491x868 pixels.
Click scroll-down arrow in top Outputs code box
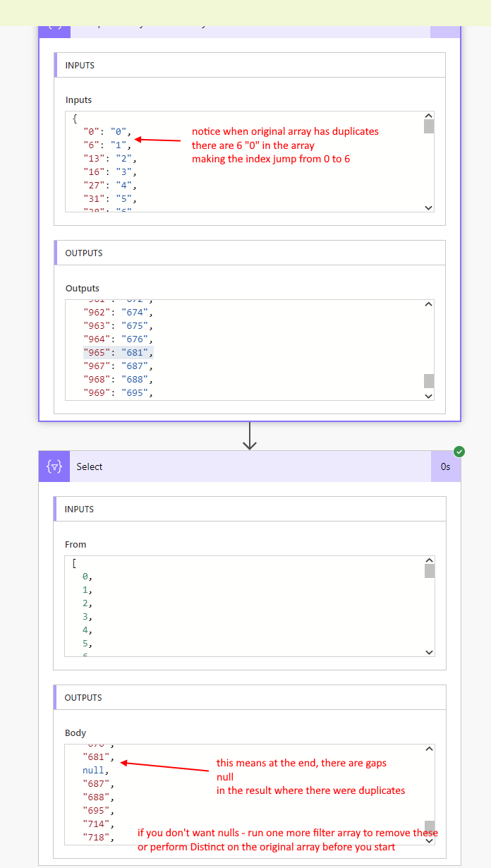click(x=428, y=395)
